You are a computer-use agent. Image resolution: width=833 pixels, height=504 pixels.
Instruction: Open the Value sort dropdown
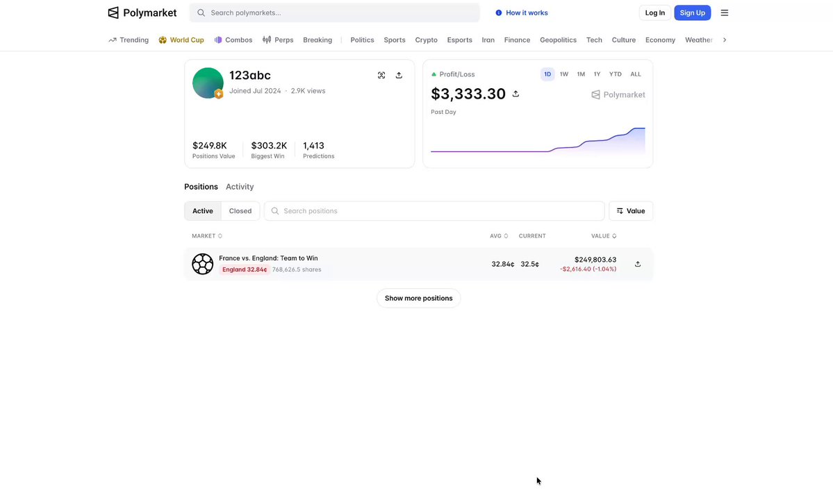point(631,211)
